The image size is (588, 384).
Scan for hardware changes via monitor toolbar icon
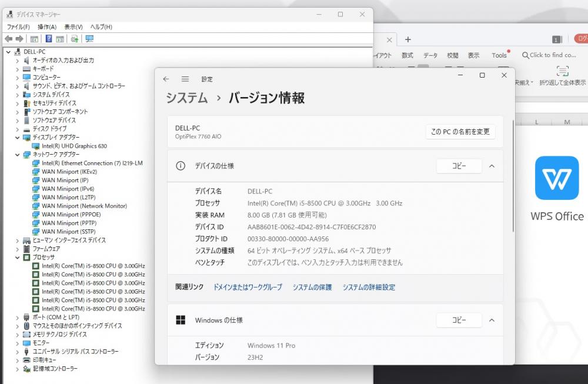point(89,39)
